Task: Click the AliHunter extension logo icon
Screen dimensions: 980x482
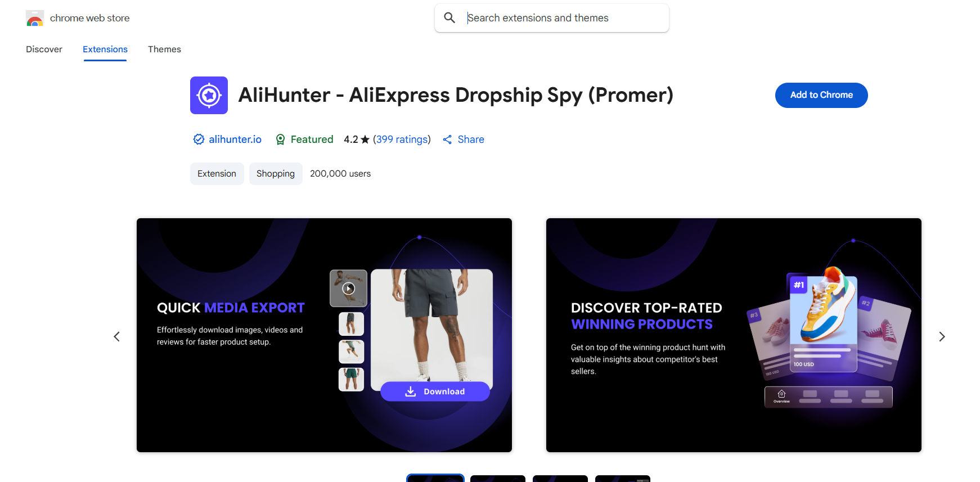Action: pyautogui.click(x=209, y=95)
